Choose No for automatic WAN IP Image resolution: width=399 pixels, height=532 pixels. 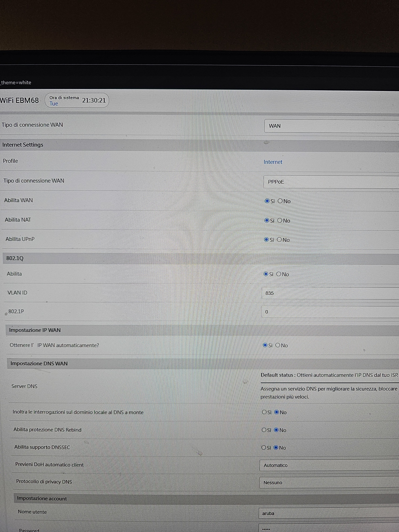(278, 345)
